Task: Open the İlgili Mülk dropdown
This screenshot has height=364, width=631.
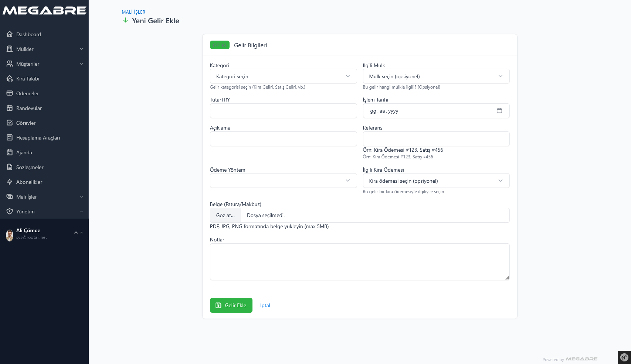Action: pyautogui.click(x=436, y=76)
